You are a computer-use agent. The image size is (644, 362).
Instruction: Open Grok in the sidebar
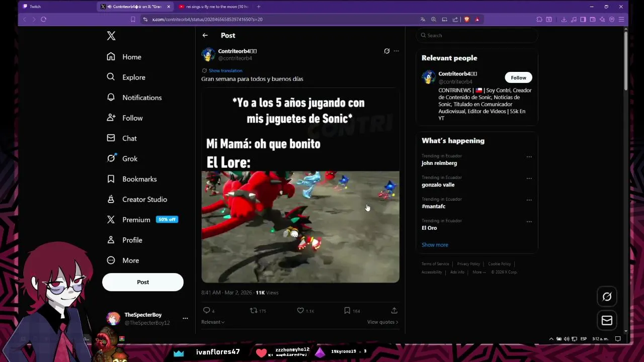pos(122,158)
